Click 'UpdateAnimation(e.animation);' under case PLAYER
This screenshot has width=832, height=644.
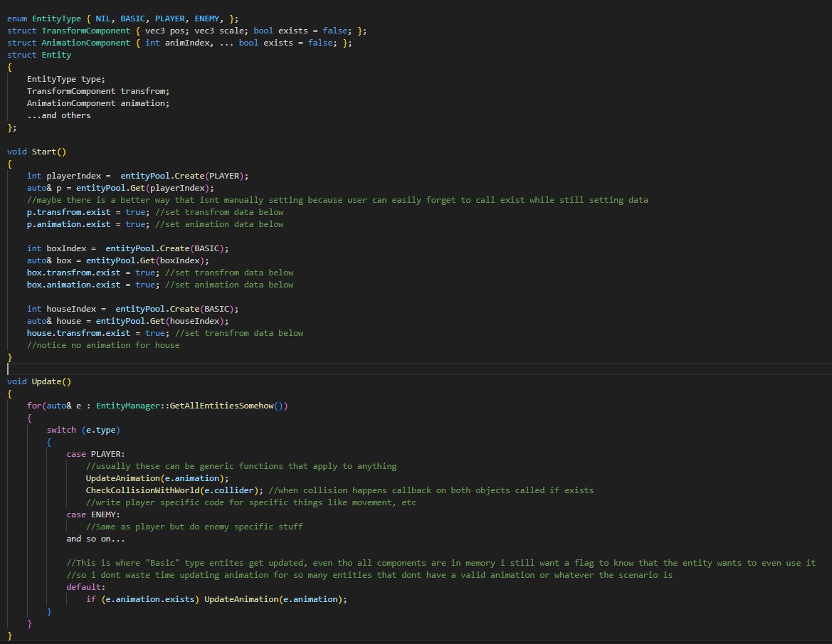pyautogui.click(x=157, y=478)
